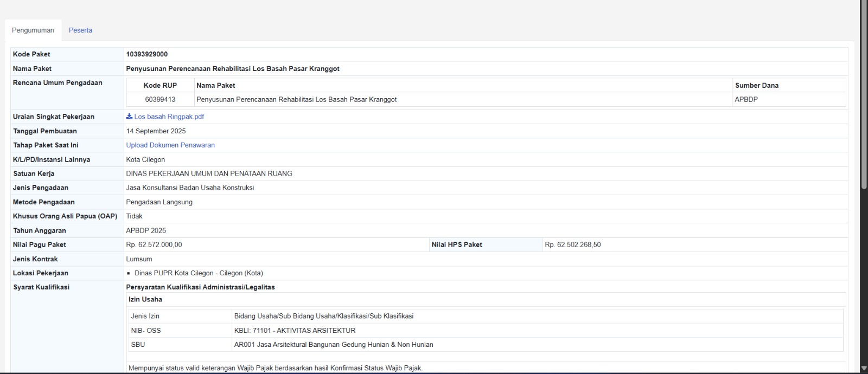Click the Wajib Pajak status sentence
The width and height of the screenshot is (868, 374).
coord(276,368)
